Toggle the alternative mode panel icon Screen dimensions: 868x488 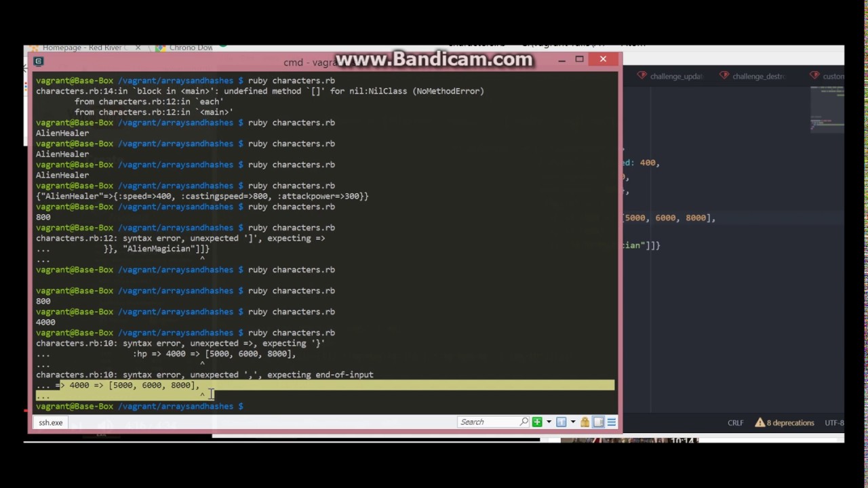(x=598, y=422)
